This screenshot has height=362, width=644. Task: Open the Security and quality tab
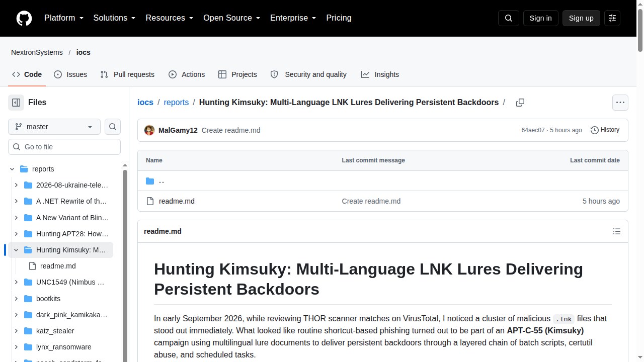(x=308, y=74)
